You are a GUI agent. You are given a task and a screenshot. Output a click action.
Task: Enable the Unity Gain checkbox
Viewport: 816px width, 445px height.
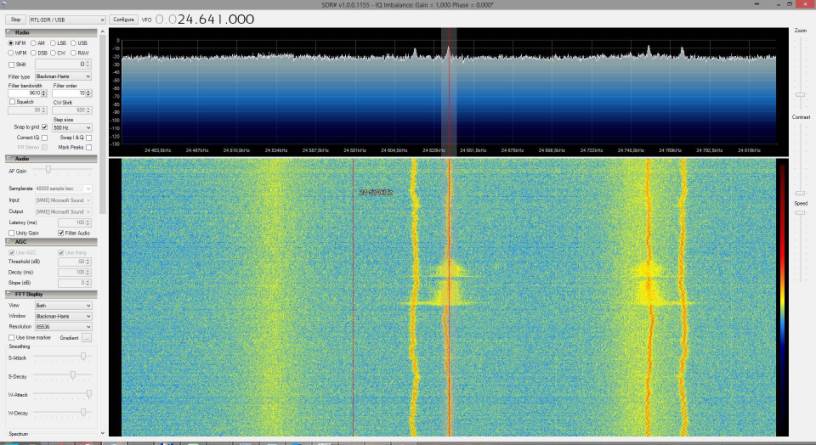tap(11, 233)
